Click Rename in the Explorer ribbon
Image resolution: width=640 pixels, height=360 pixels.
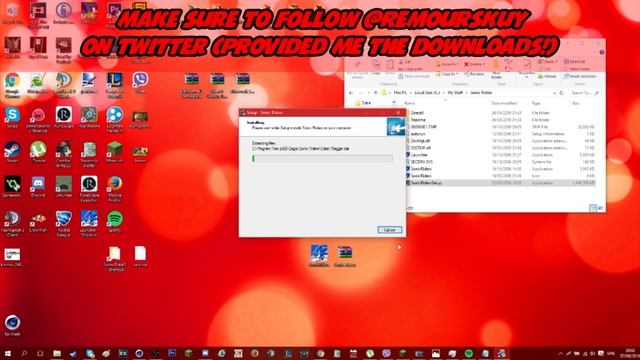click(x=473, y=74)
